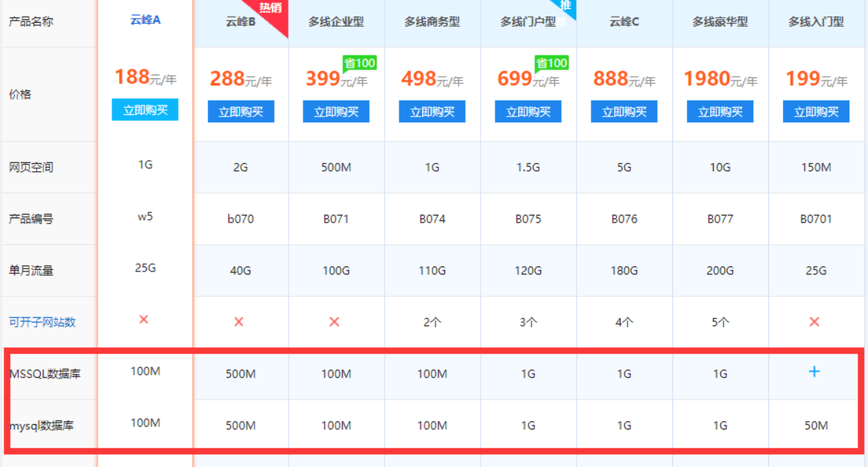
Task: Purchase the 多线企业型 plan at 399元
Action: click(x=336, y=112)
